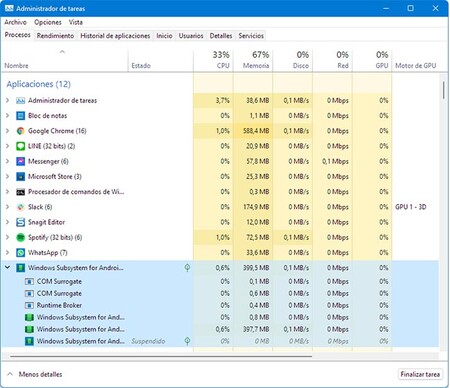Expand the LINE (32 bits) group

coord(7,146)
